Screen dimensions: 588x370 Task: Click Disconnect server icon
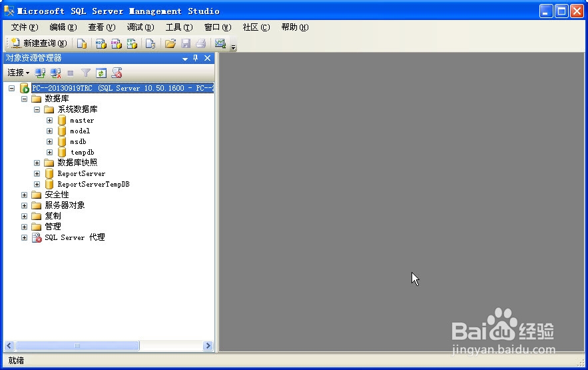55,73
